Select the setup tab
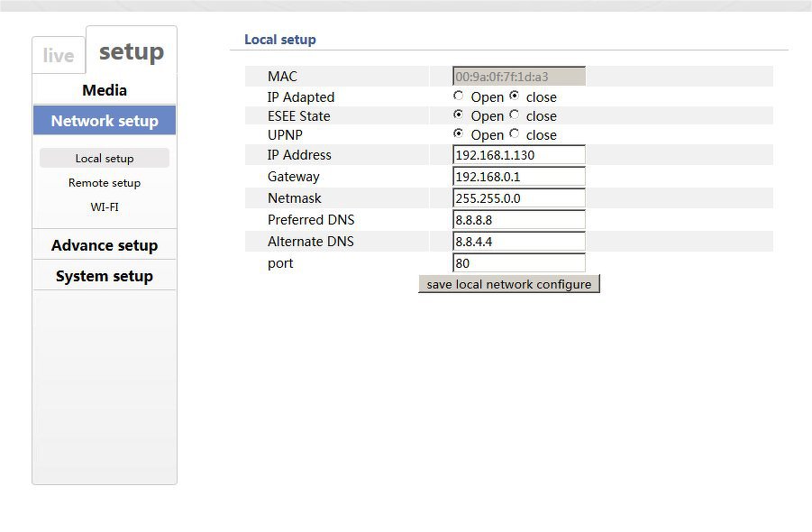The width and height of the screenshot is (812, 532). pyautogui.click(x=132, y=52)
